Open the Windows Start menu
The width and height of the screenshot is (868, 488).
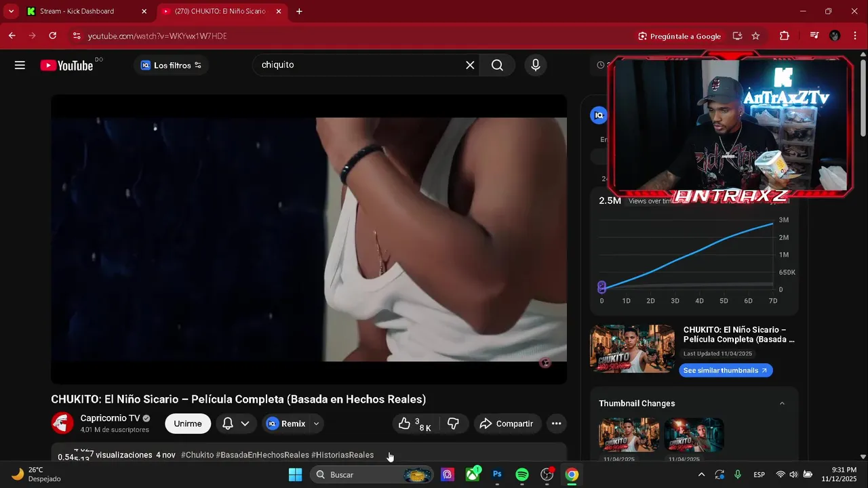[x=295, y=474]
